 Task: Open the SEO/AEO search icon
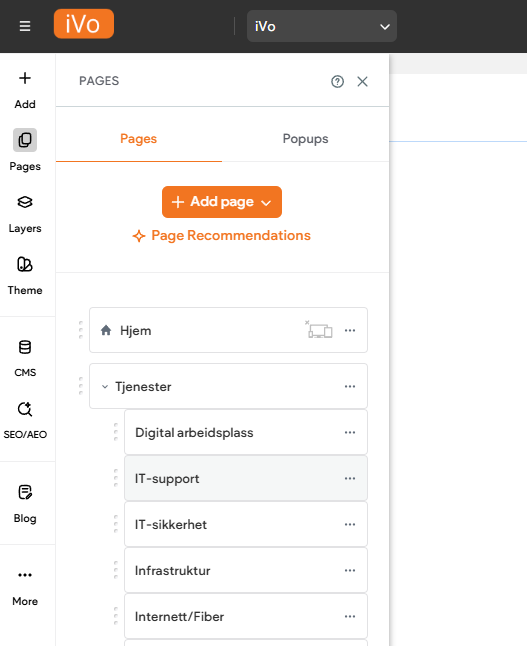(25, 409)
